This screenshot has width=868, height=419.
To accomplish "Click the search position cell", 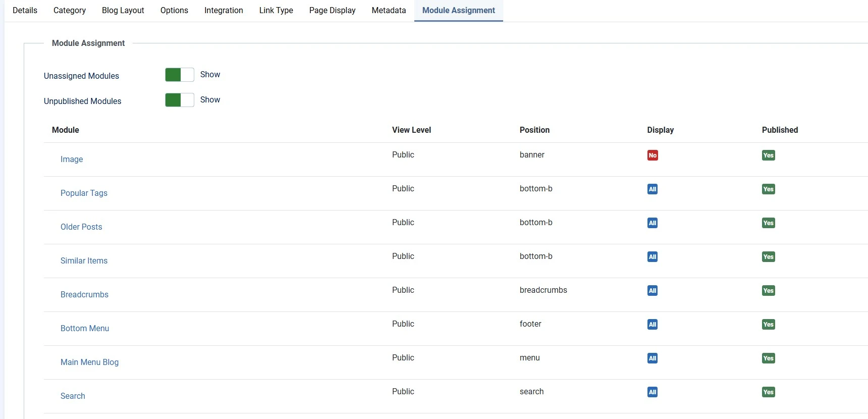I will click(x=532, y=392).
